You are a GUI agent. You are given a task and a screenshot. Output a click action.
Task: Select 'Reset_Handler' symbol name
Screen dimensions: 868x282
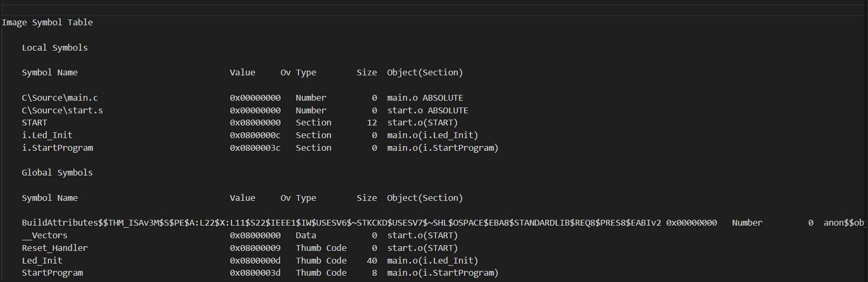55,248
